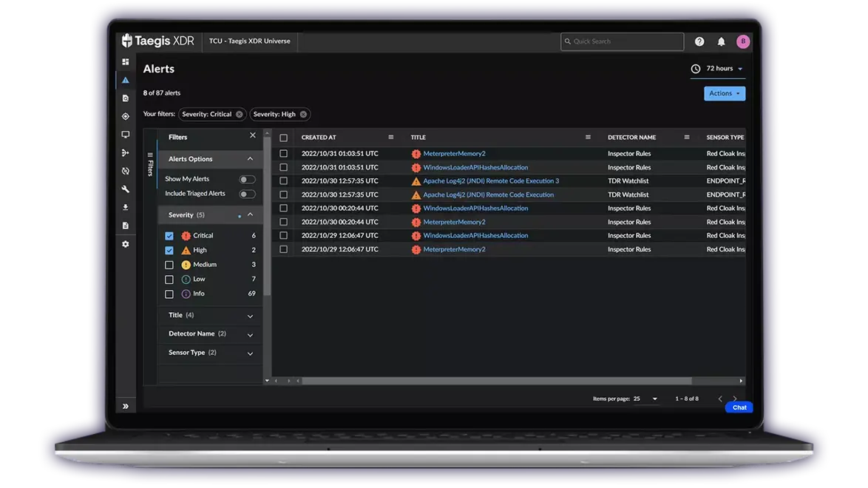Viewport: 868px width, 488px height.
Task: Click the "8 of 87 alerts" count text
Action: click(162, 93)
